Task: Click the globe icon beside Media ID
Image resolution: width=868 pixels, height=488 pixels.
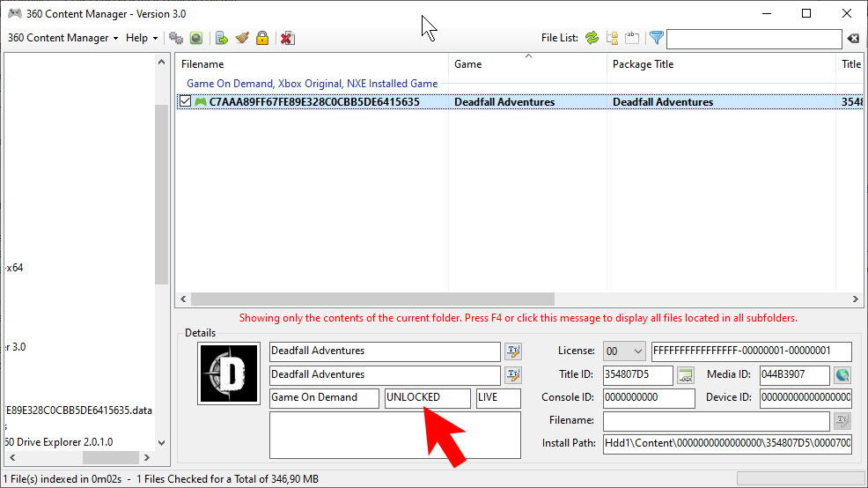Action: tap(842, 375)
